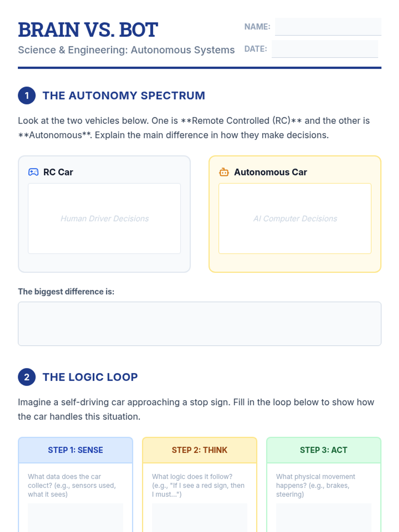
Task: Click the section 2 number badge
Action: [27, 377]
